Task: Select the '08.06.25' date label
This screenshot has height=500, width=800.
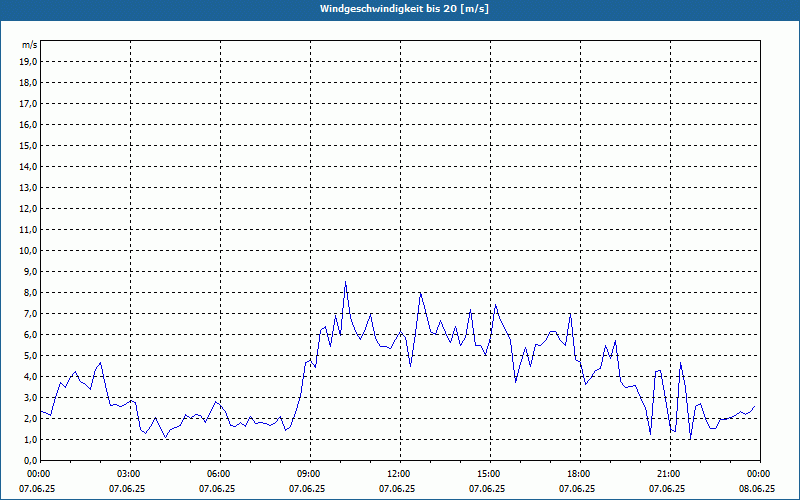Action: pos(757,488)
